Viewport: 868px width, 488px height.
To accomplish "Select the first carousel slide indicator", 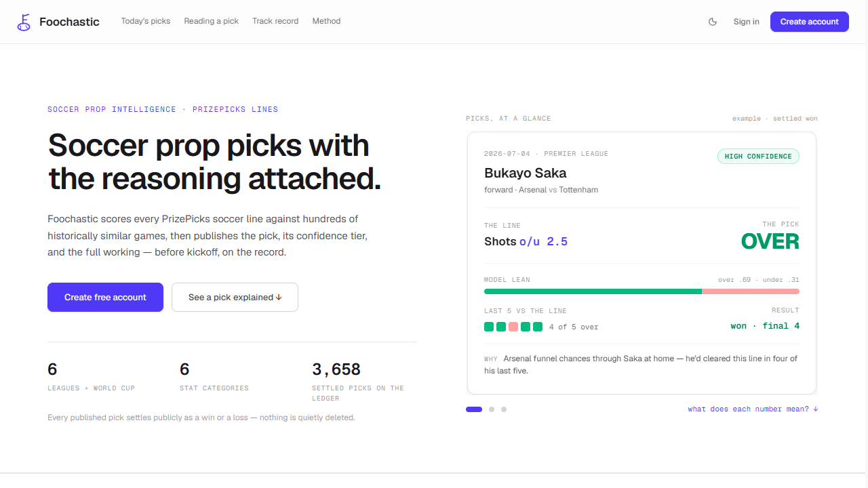I will pos(474,409).
